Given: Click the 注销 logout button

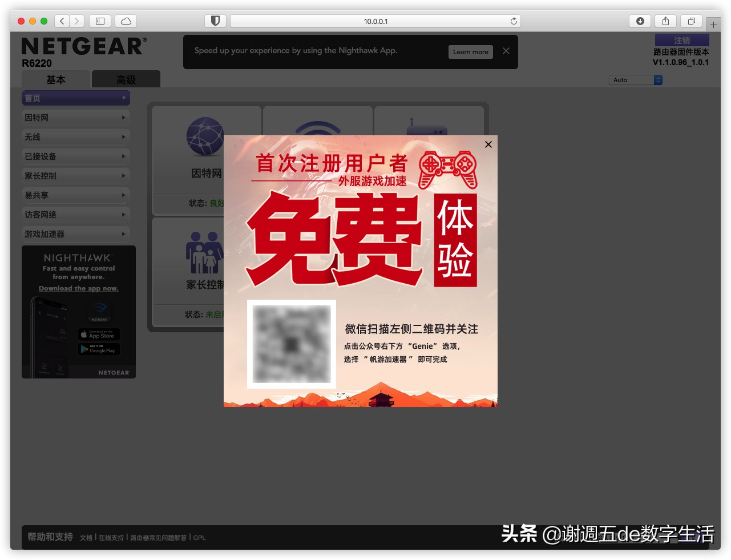Looking at the screenshot, I should pyautogui.click(x=682, y=39).
